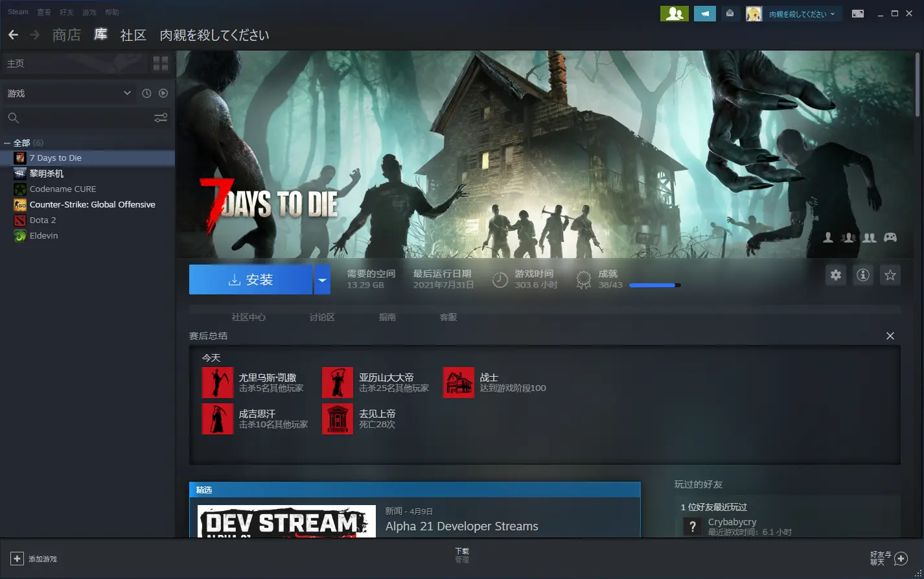Add 7 Days to Die to favorites

[890, 275]
